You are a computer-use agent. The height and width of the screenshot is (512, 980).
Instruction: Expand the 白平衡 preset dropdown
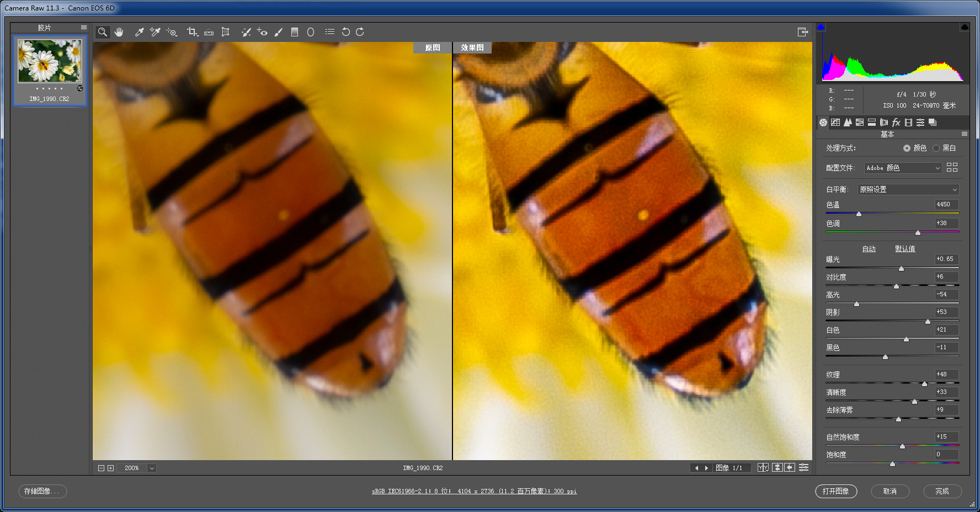(908, 189)
